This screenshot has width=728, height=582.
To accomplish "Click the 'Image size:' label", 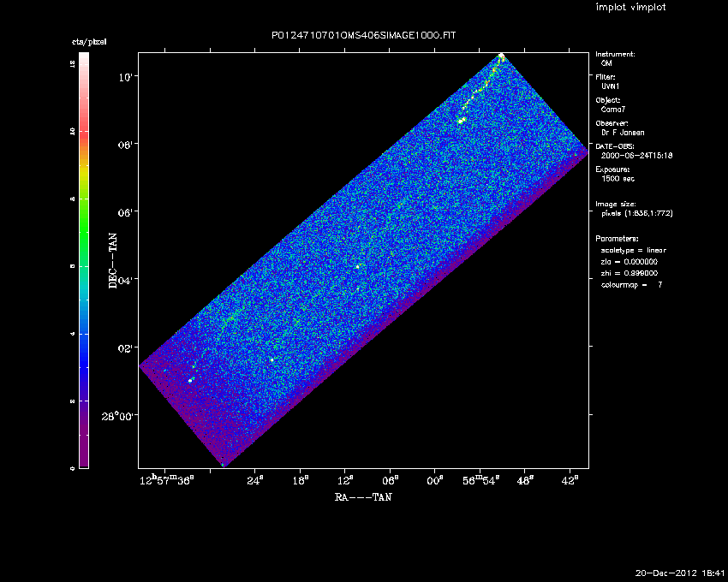I will [616, 205].
